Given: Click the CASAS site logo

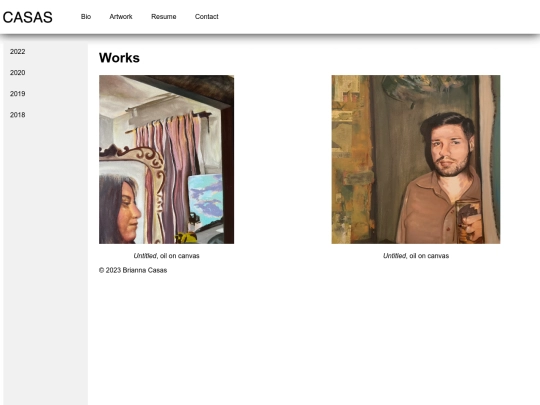Looking at the screenshot, I should (28, 17).
